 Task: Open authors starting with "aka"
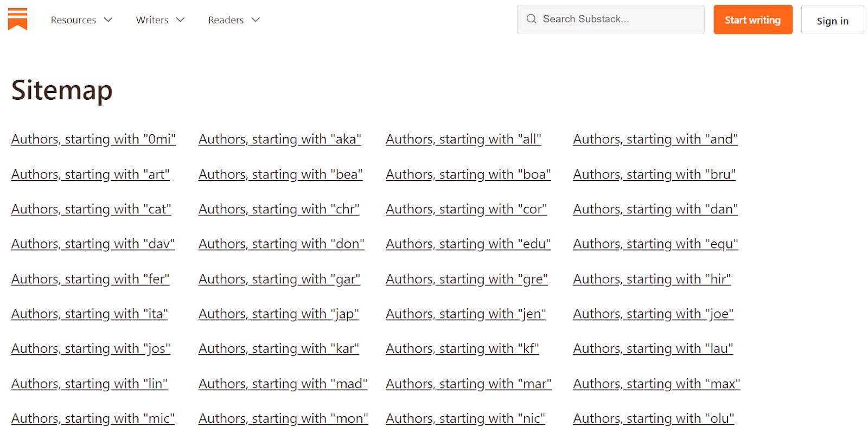(280, 139)
